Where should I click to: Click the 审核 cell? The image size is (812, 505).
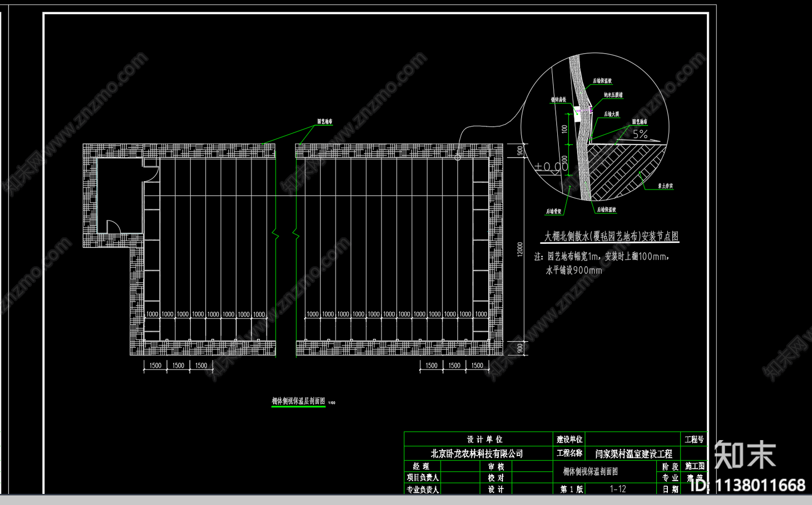[496, 466]
